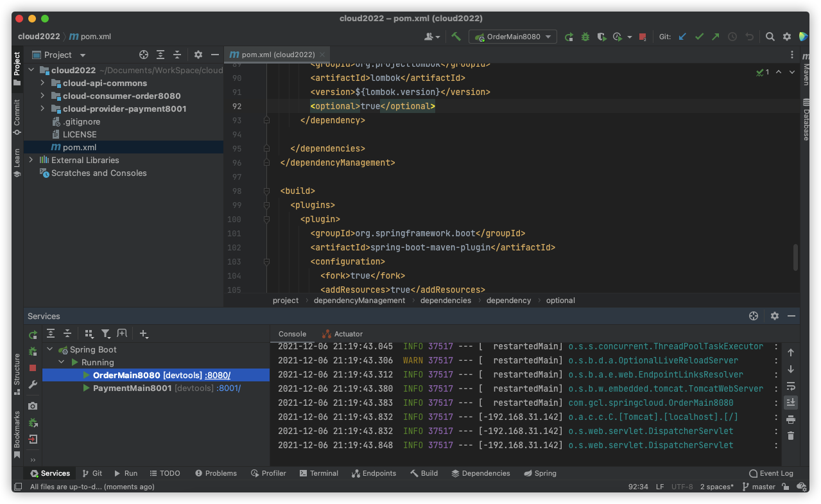Image resolution: width=821 pixels, height=504 pixels.
Task: Update project via Git blue arrow
Action: click(x=682, y=37)
